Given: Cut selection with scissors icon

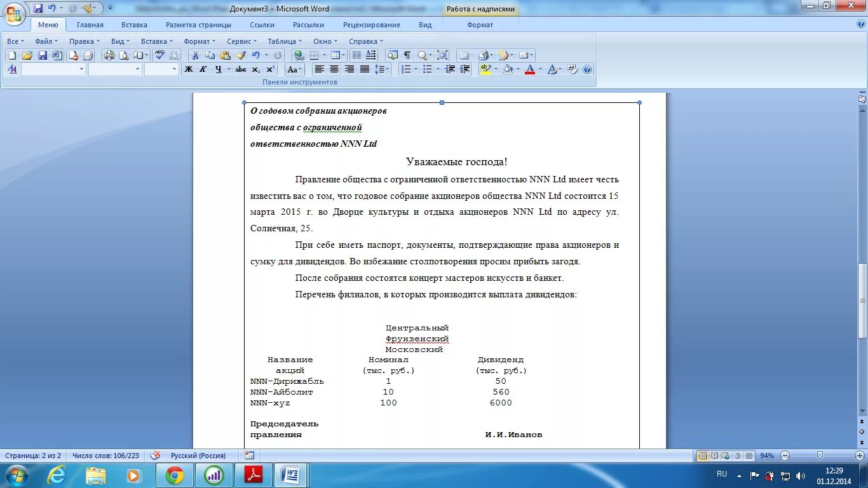Looking at the screenshot, I should pos(195,55).
